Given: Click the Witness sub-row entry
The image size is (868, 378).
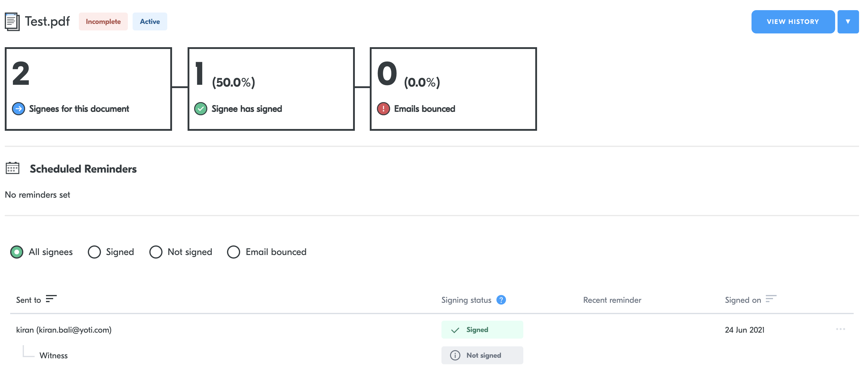Looking at the screenshot, I should point(53,356).
